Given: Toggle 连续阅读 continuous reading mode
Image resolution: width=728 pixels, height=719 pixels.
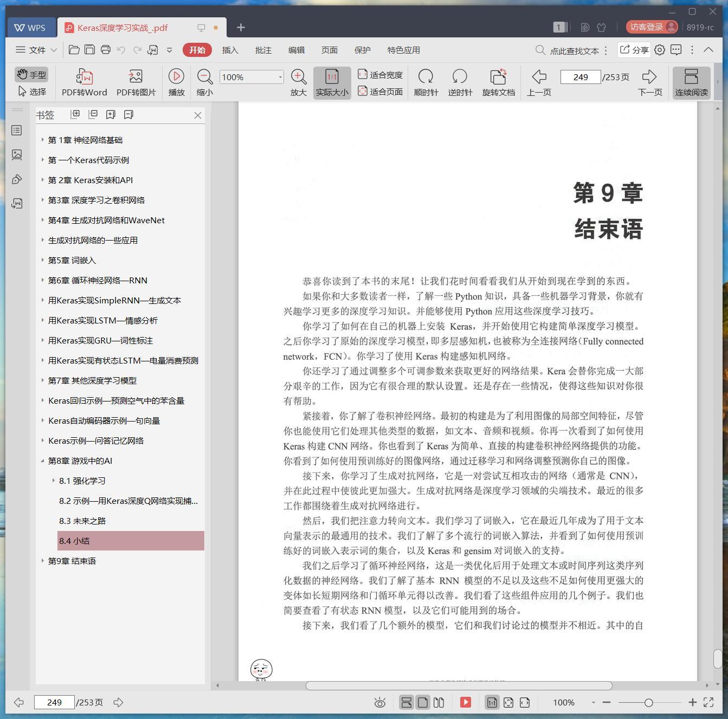Looking at the screenshot, I should (x=691, y=83).
